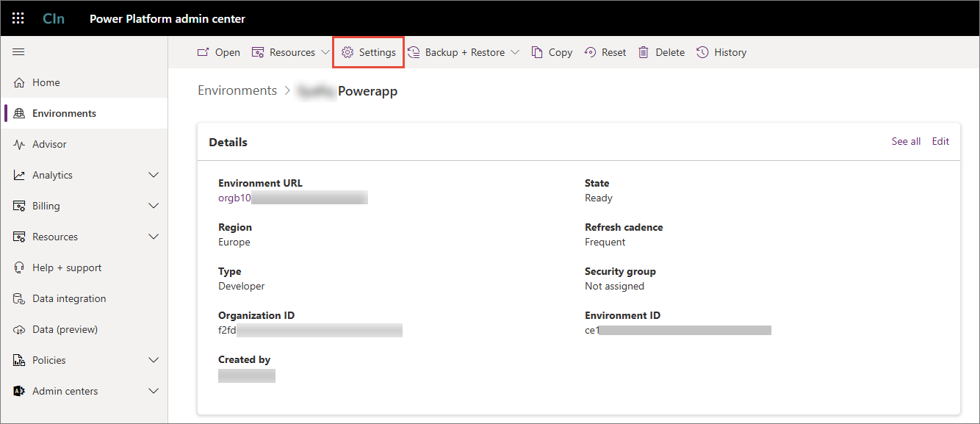Click the Environment ID value ce1
Screen dimensions: 980x424
click(592, 330)
